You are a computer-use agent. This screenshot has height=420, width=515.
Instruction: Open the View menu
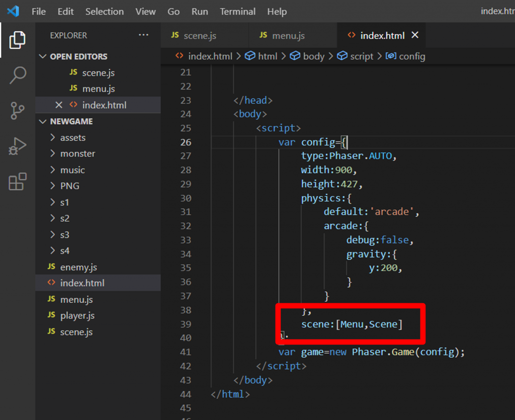pyautogui.click(x=145, y=12)
